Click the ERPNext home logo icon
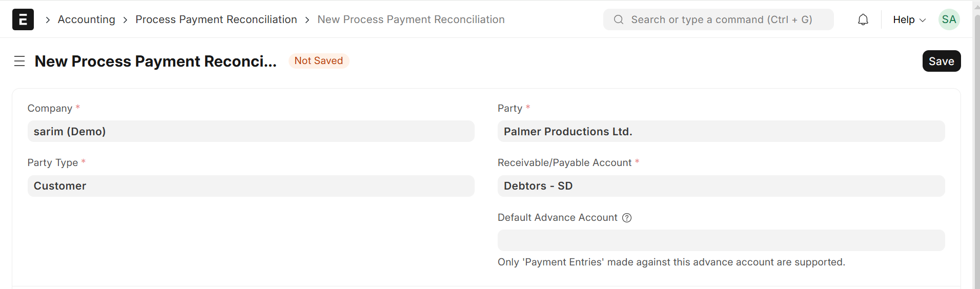980x289 pixels. tap(23, 19)
